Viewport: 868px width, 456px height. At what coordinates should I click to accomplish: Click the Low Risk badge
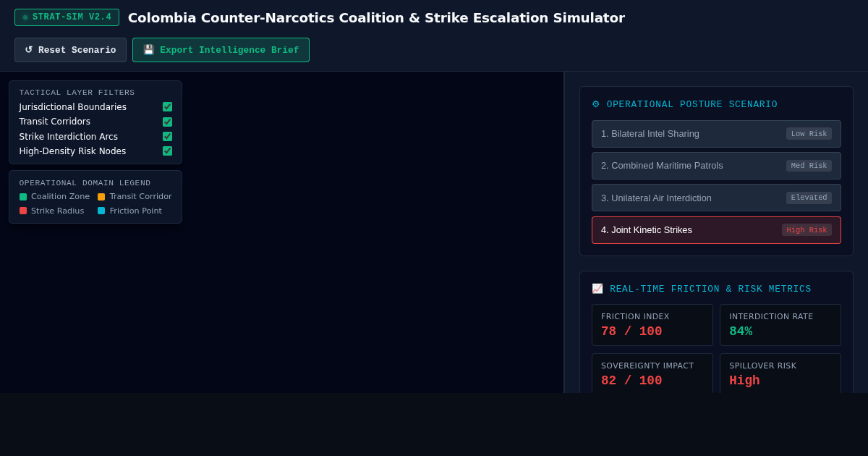click(x=809, y=134)
